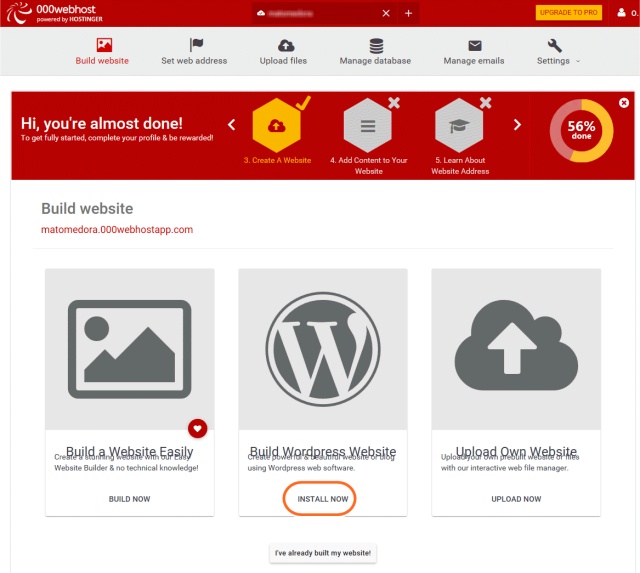
Task: Open Upload files menu label
Action: click(283, 61)
